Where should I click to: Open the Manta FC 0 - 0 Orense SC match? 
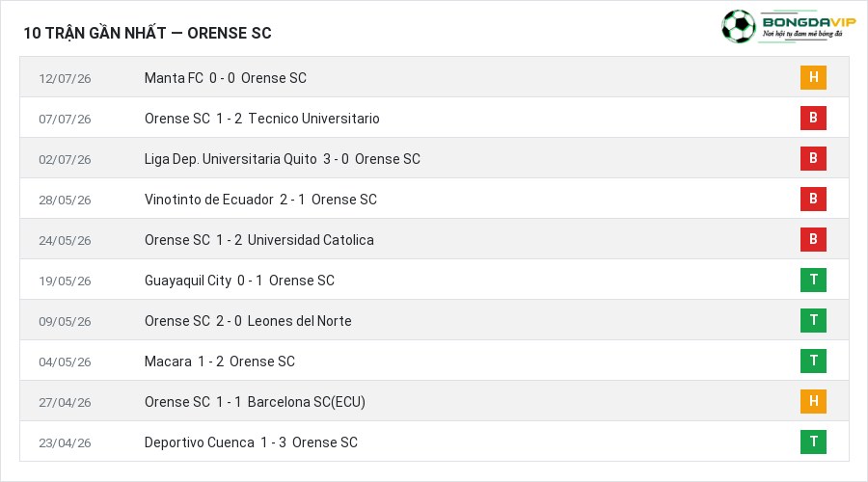pyautogui.click(x=226, y=78)
